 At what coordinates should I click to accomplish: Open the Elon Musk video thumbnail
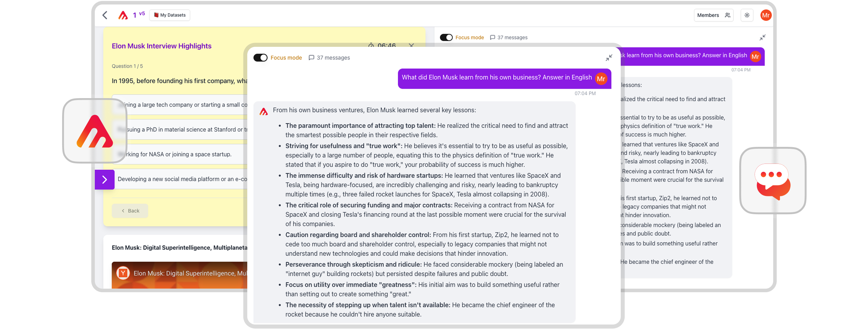(x=180, y=275)
